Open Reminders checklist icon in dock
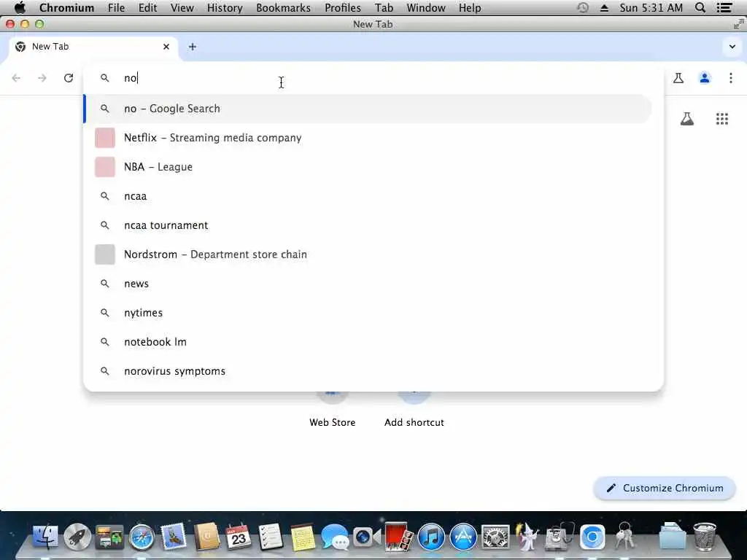Screen dimensions: 747x560 [x=270, y=537]
